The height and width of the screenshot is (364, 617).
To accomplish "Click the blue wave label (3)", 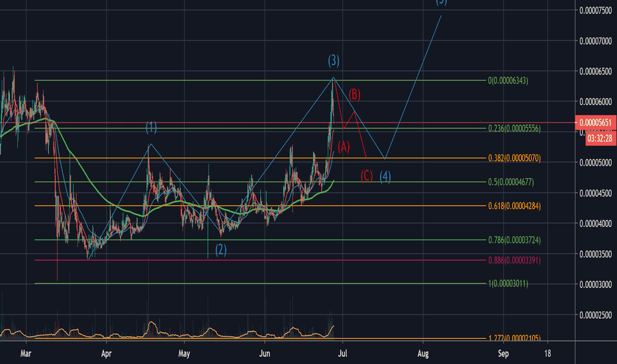I will click(x=334, y=61).
